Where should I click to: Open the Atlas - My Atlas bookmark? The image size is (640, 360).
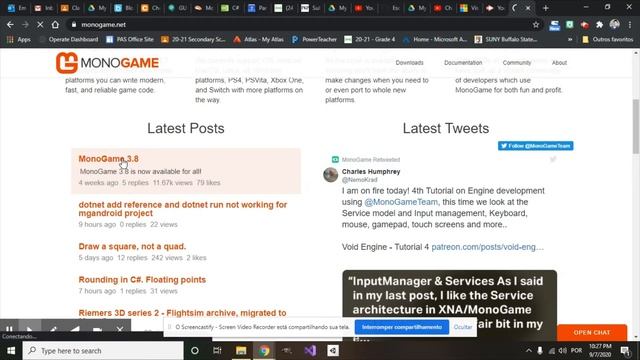pyautogui.click(x=259, y=40)
